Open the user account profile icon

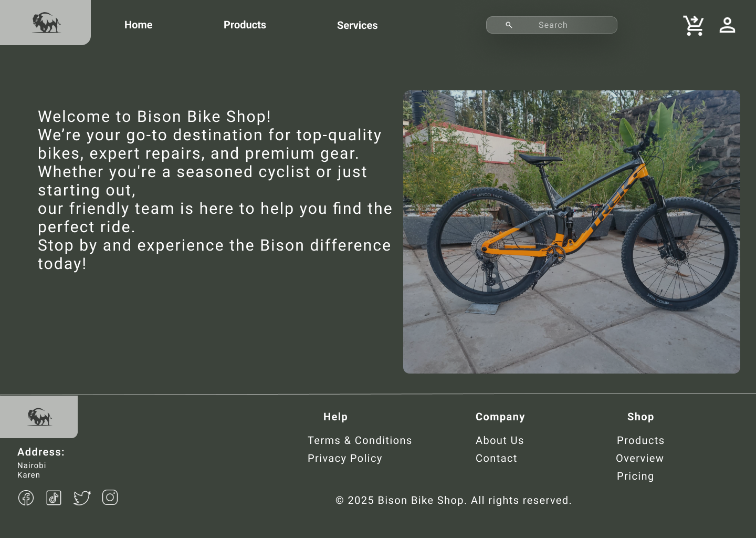(x=727, y=25)
